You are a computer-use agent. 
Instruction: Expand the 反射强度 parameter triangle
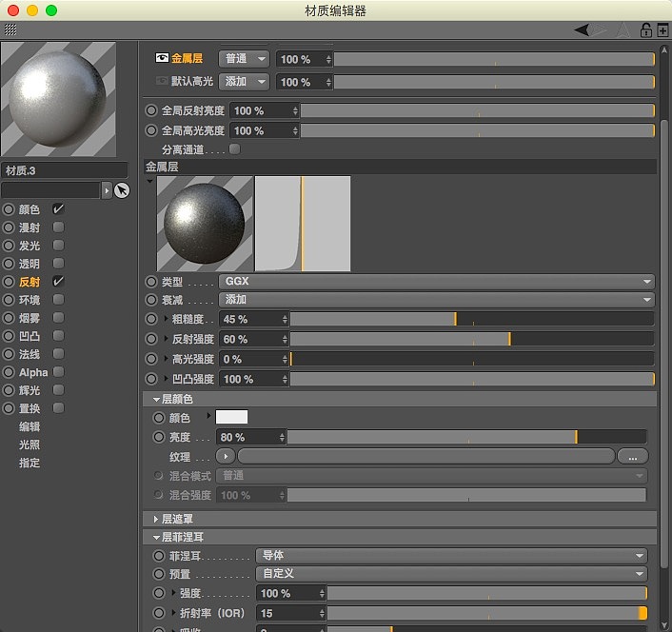click(x=166, y=339)
